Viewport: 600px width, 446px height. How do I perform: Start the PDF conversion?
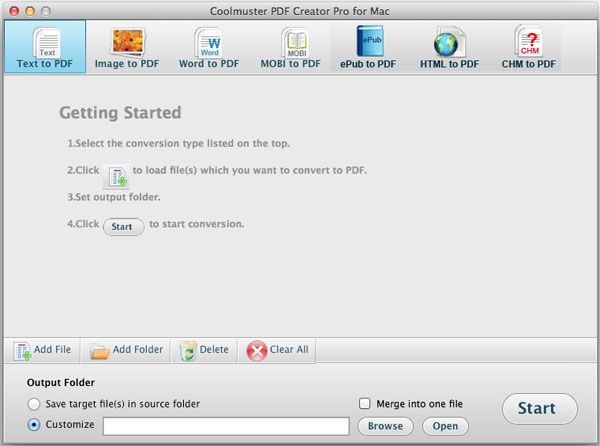coord(540,409)
